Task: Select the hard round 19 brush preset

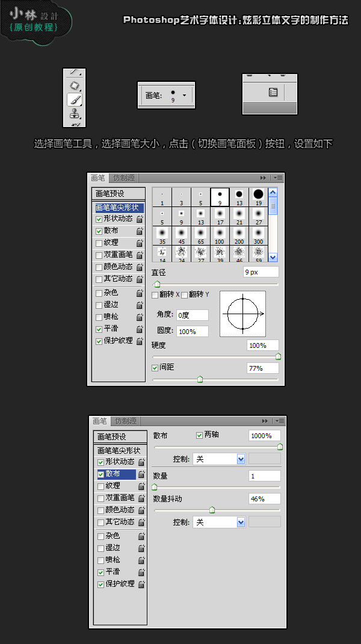Action: tap(258, 197)
